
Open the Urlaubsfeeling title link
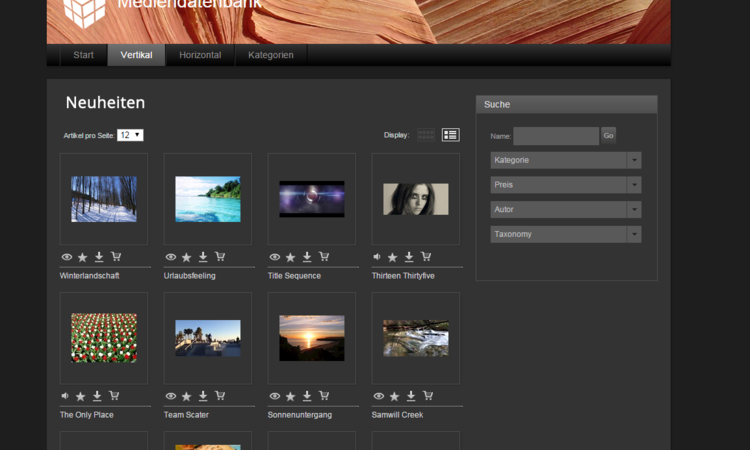tap(189, 276)
